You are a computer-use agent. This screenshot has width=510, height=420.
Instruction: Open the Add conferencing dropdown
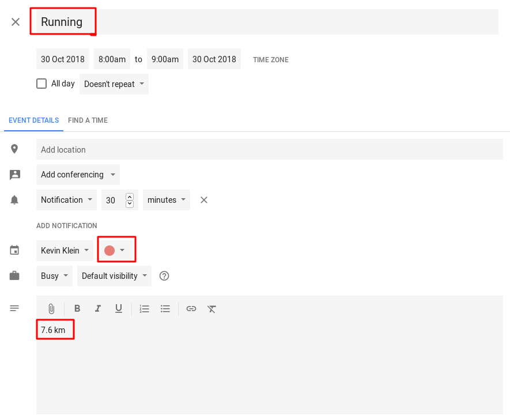coord(78,175)
